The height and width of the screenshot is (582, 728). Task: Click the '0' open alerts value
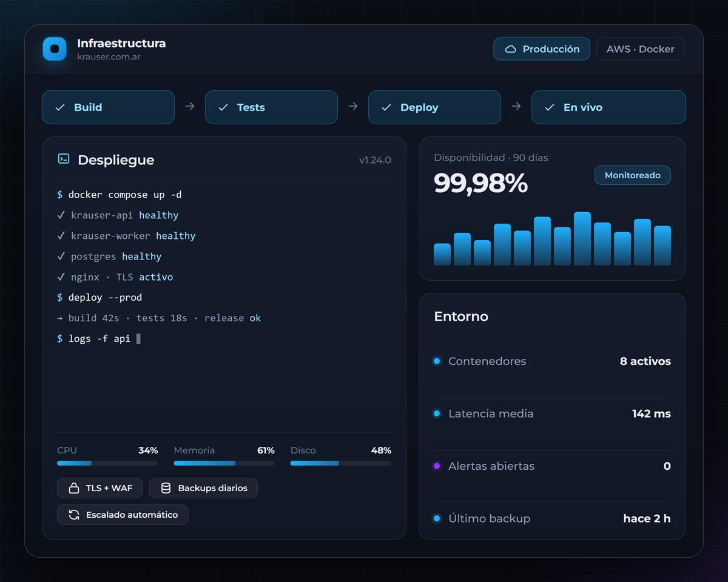(667, 466)
